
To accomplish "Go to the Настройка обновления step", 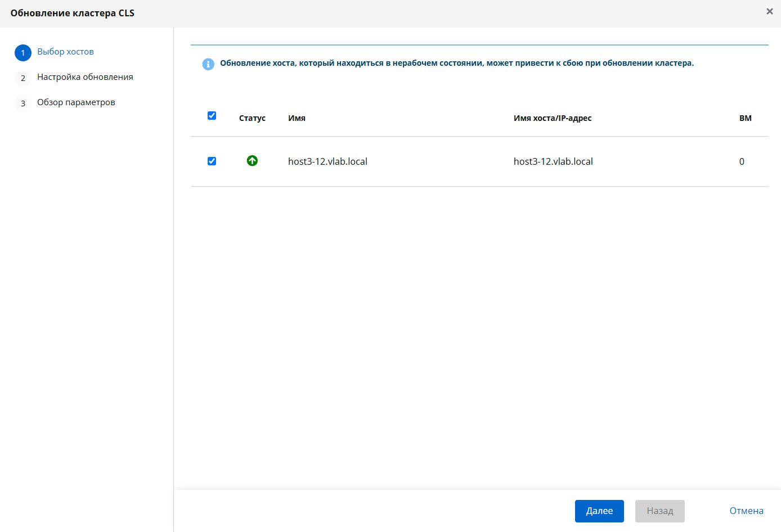I will [85, 77].
